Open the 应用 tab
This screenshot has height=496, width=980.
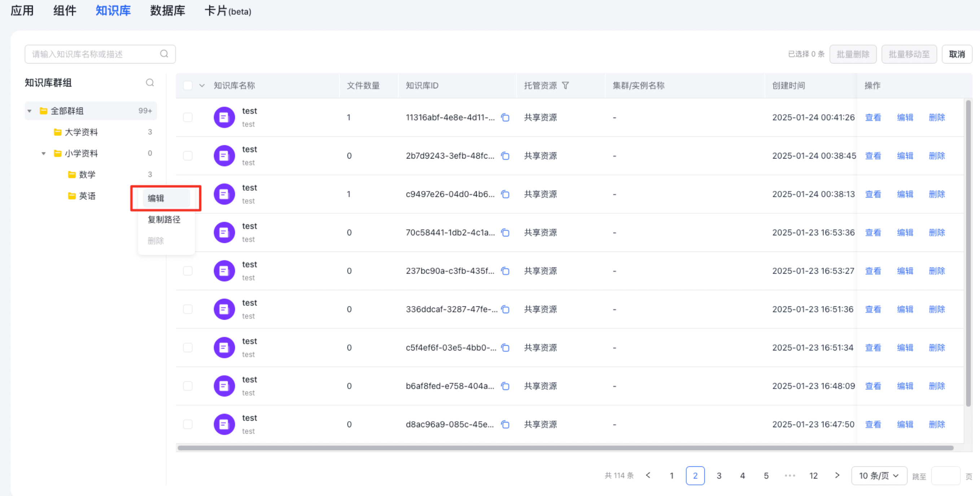coord(22,11)
